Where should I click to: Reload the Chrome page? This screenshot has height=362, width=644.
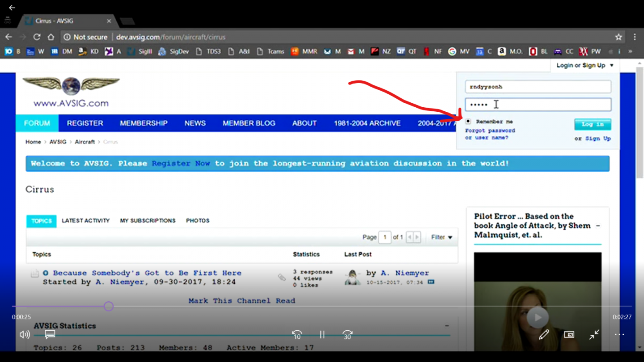click(x=37, y=37)
